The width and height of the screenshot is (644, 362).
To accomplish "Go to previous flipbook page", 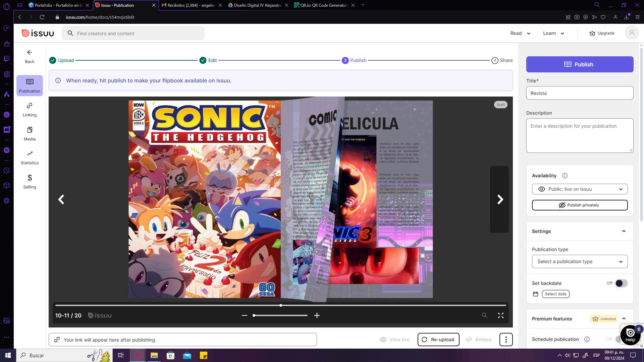I will (x=61, y=199).
